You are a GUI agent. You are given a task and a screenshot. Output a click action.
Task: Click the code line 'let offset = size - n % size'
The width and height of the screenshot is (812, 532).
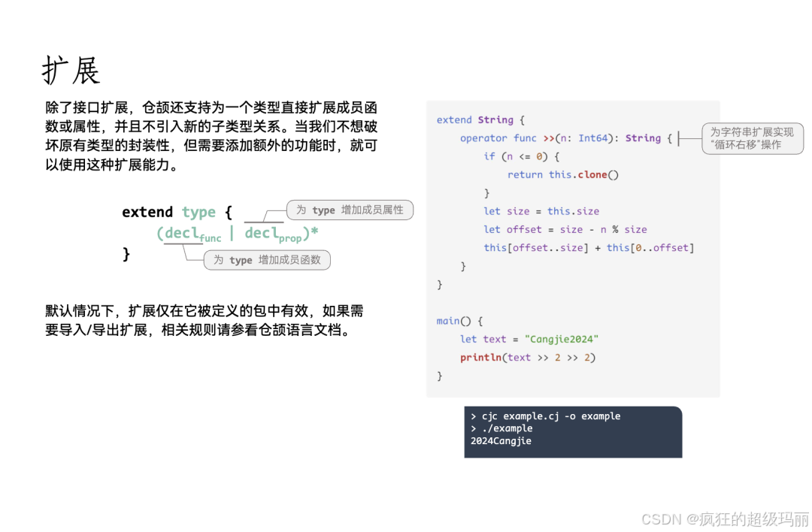pyautogui.click(x=565, y=229)
